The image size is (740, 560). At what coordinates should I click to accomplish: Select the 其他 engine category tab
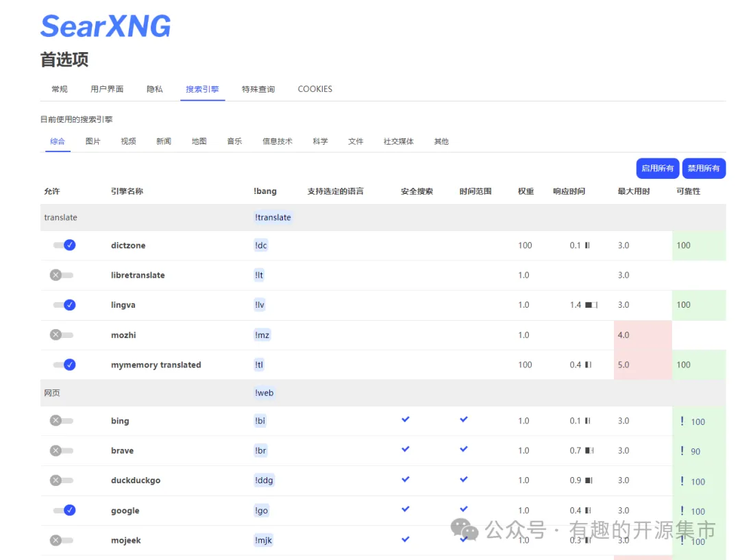coord(441,141)
